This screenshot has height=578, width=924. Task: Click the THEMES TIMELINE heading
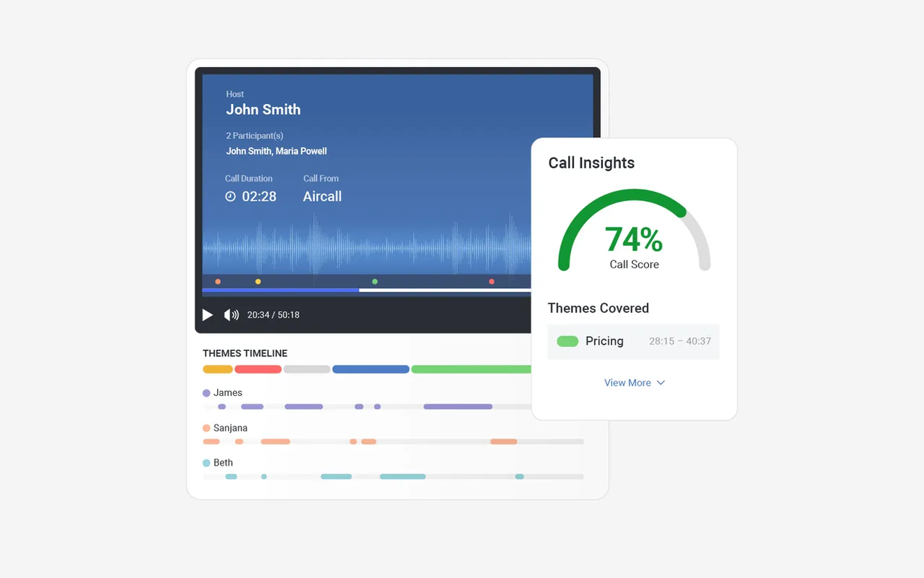tap(245, 353)
